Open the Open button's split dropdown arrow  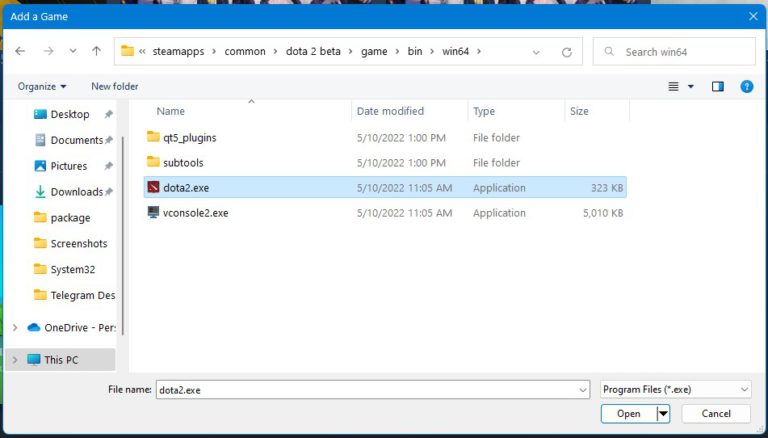click(x=663, y=414)
